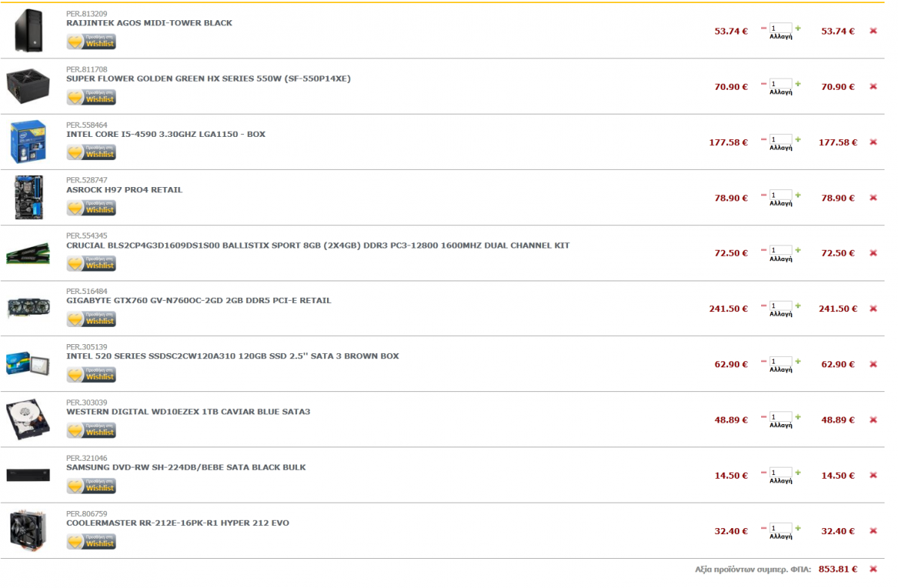Apply Αλλαγή quantity change for Crucial RAM
Viewport: 898px width, 588px height.
click(781, 259)
